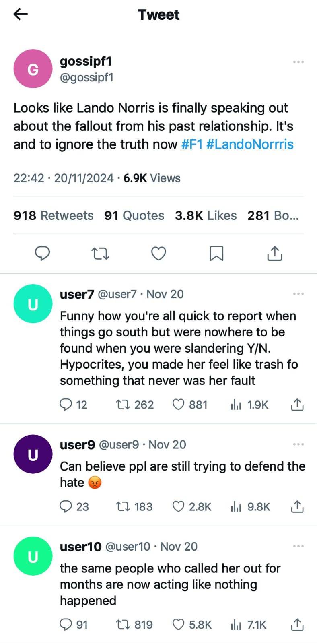Open the #F1 hashtag
This screenshot has height=644, width=317.
pyautogui.click(x=192, y=144)
